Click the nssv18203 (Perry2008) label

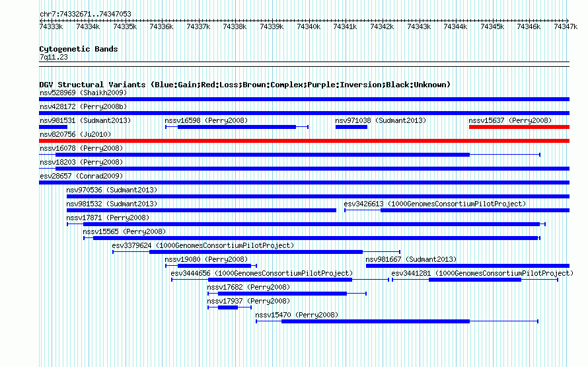[81, 162]
